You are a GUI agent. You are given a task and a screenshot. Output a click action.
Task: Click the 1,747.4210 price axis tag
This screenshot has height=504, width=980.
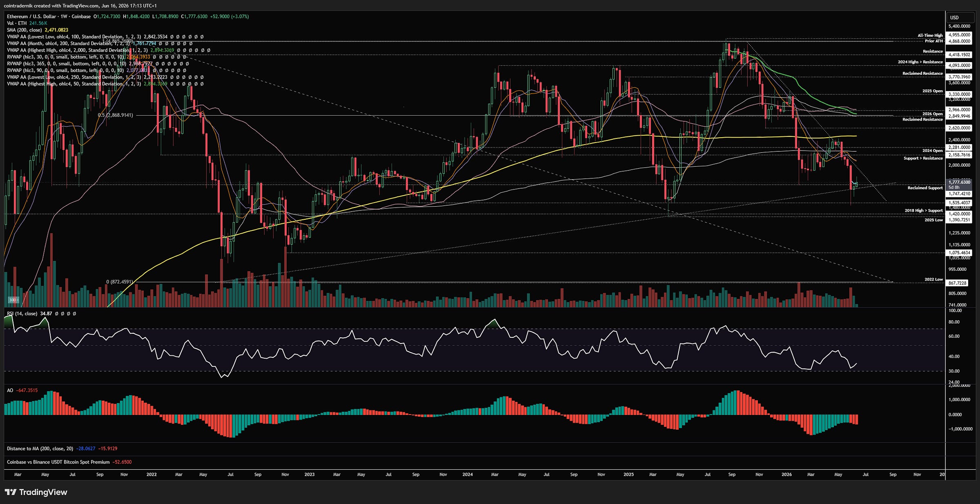tap(959, 194)
